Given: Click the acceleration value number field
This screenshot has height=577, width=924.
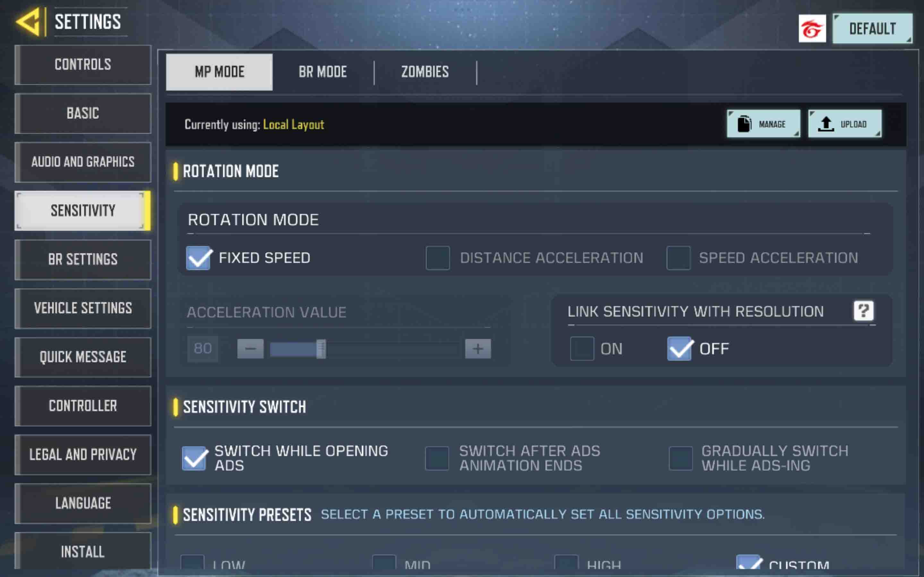Looking at the screenshot, I should pos(203,348).
